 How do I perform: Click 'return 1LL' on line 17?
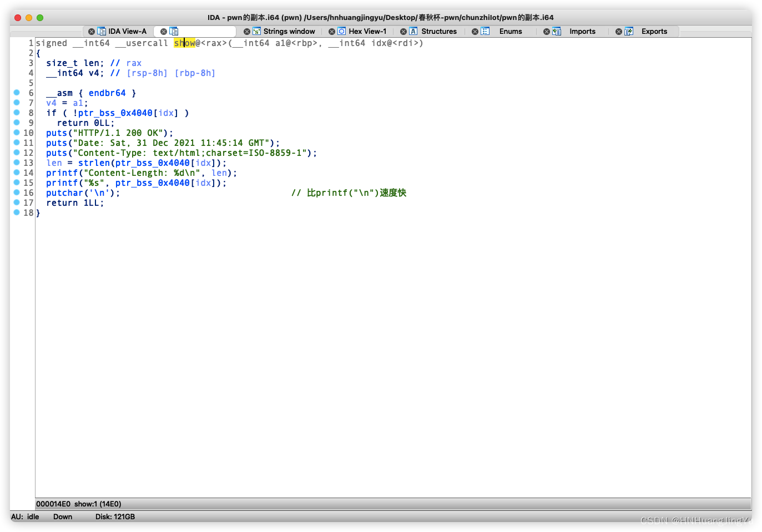[75, 203]
